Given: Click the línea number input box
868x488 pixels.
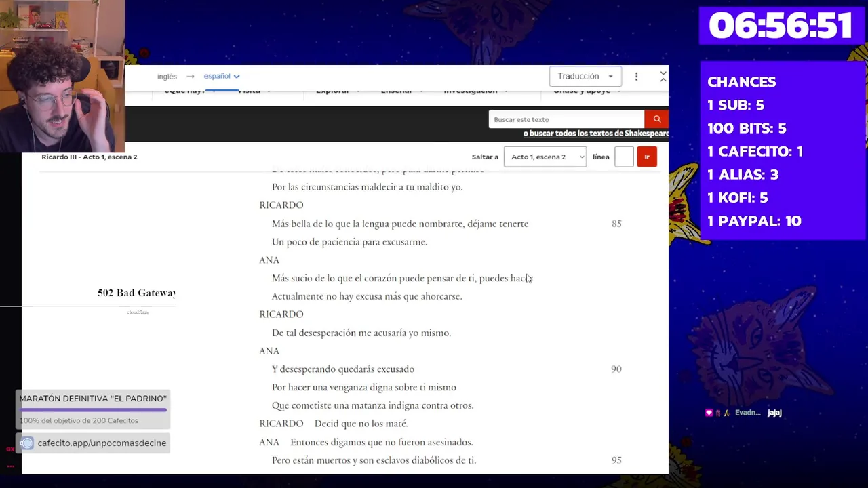Looking at the screenshot, I should coord(624,157).
